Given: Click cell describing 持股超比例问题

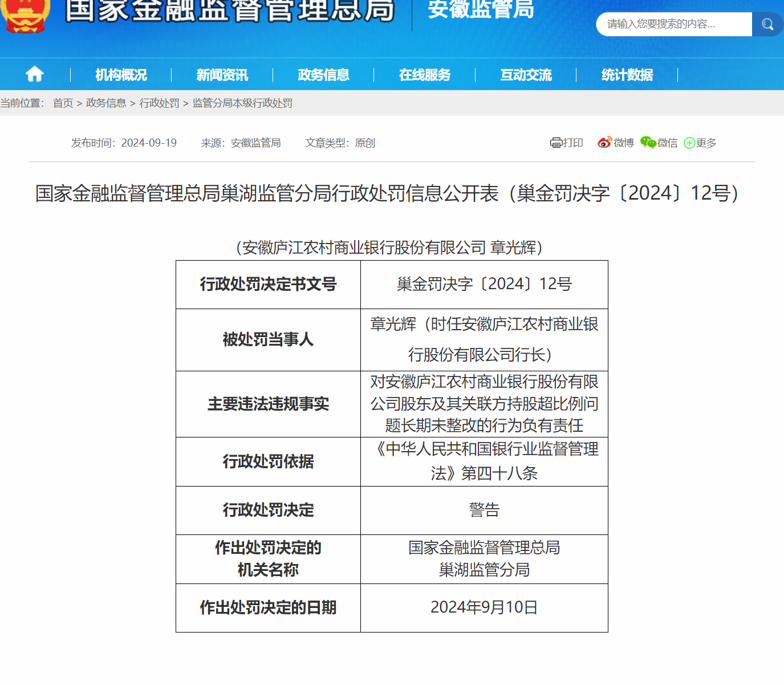Looking at the screenshot, I should (x=484, y=404).
